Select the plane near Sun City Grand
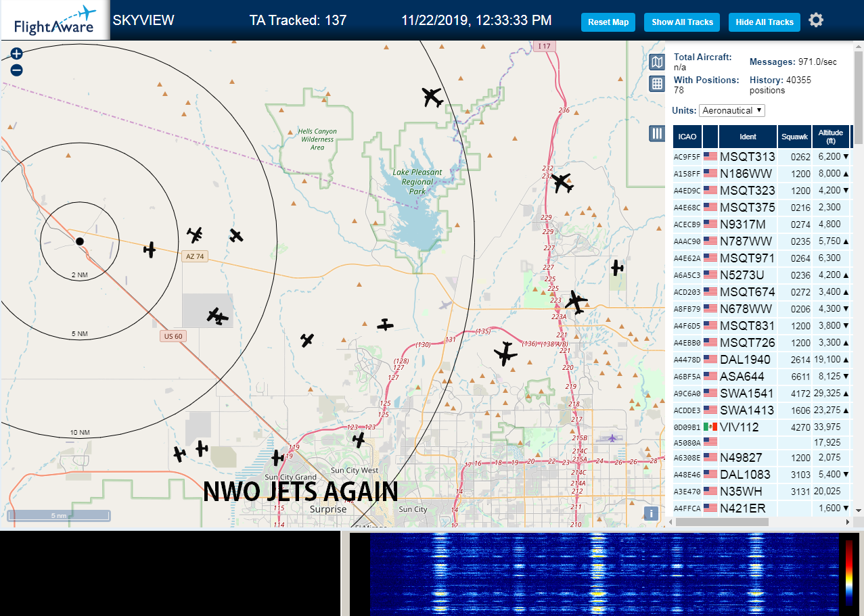The width and height of the screenshot is (864, 616). coord(277,458)
